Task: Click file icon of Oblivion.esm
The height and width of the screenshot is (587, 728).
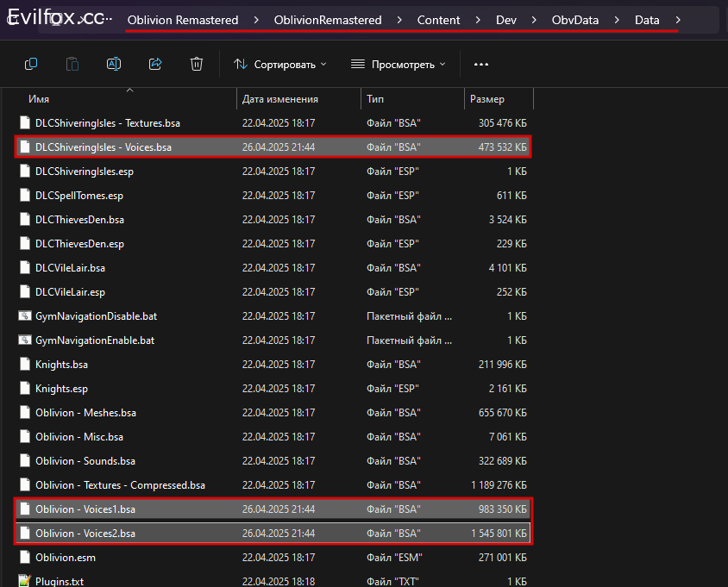Action: point(25,557)
